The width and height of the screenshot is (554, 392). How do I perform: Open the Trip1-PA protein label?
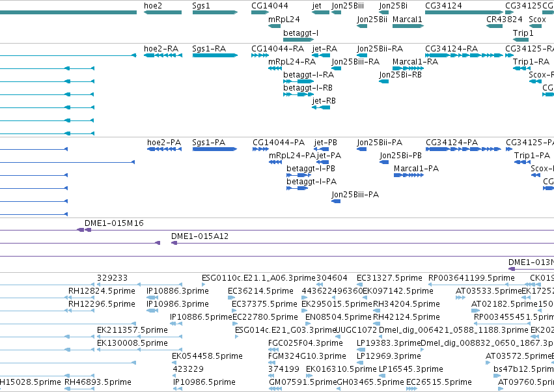coord(532,156)
